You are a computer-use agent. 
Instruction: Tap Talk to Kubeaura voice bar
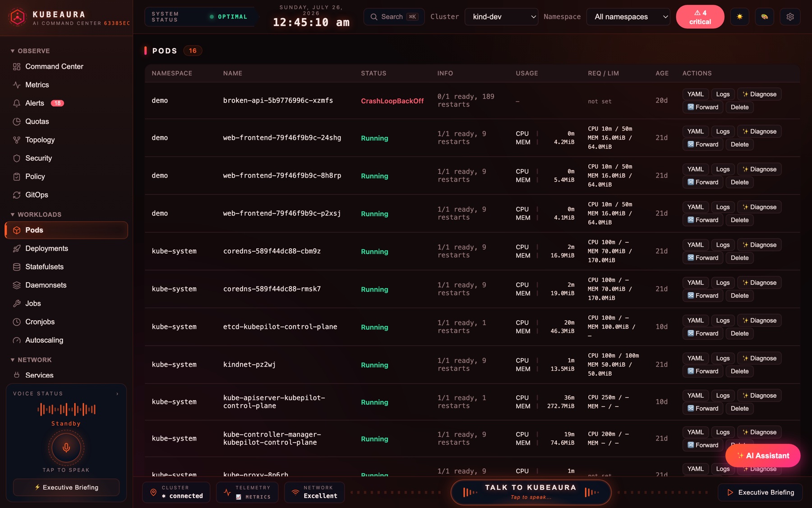(x=531, y=492)
